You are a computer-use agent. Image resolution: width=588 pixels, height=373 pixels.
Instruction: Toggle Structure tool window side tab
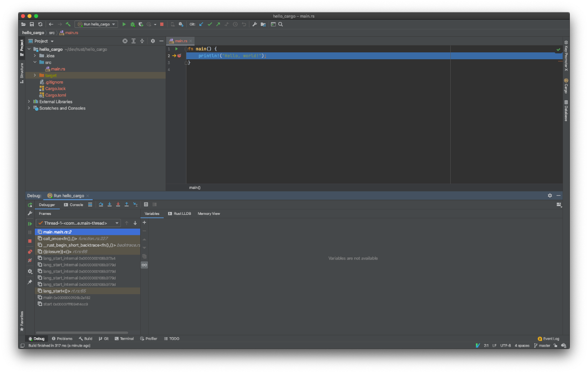(x=22, y=73)
